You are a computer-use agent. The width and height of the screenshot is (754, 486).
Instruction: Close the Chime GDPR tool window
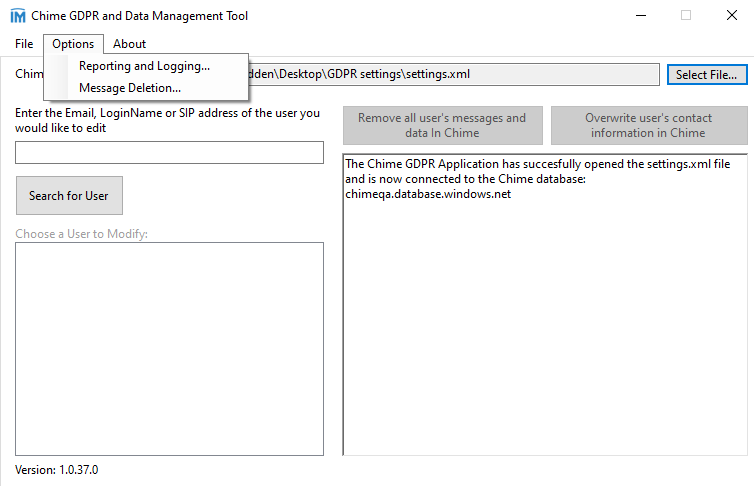pyautogui.click(x=731, y=16)
